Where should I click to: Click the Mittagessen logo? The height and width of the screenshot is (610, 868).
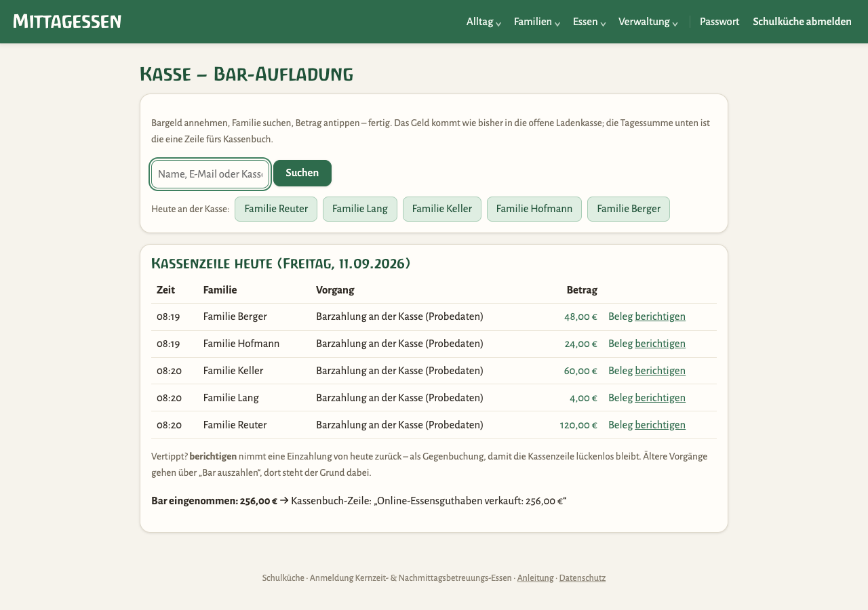coord(67,22)
